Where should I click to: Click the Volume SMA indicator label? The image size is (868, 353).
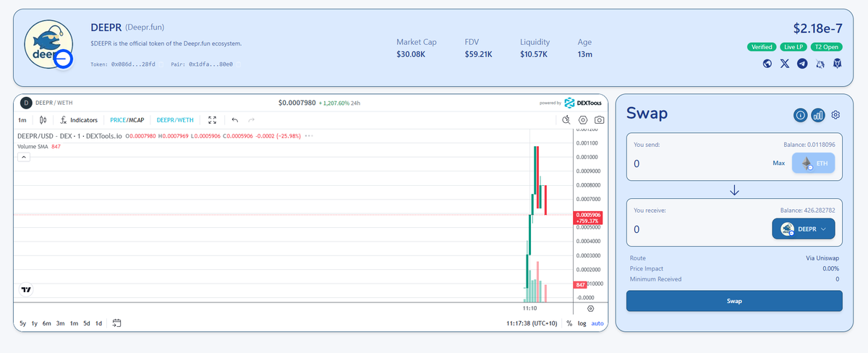pos(33,147)
